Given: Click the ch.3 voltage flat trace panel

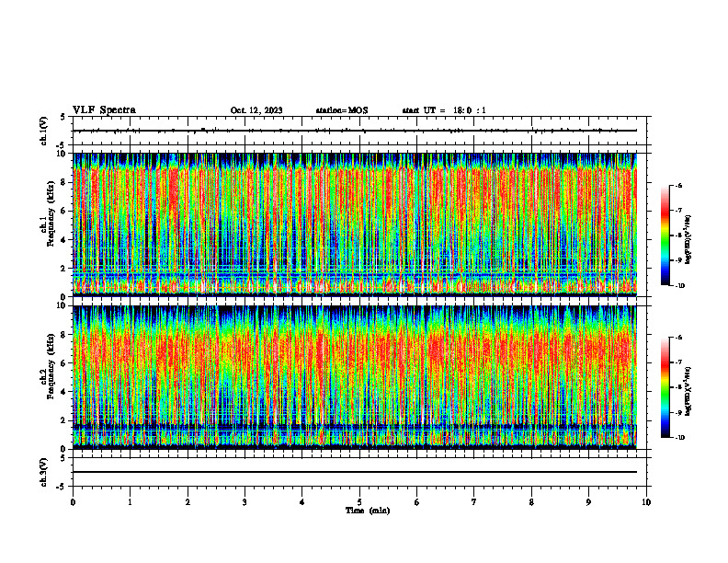Looking at the screenshot, I should pyautogui.click(x=361, y=472).
